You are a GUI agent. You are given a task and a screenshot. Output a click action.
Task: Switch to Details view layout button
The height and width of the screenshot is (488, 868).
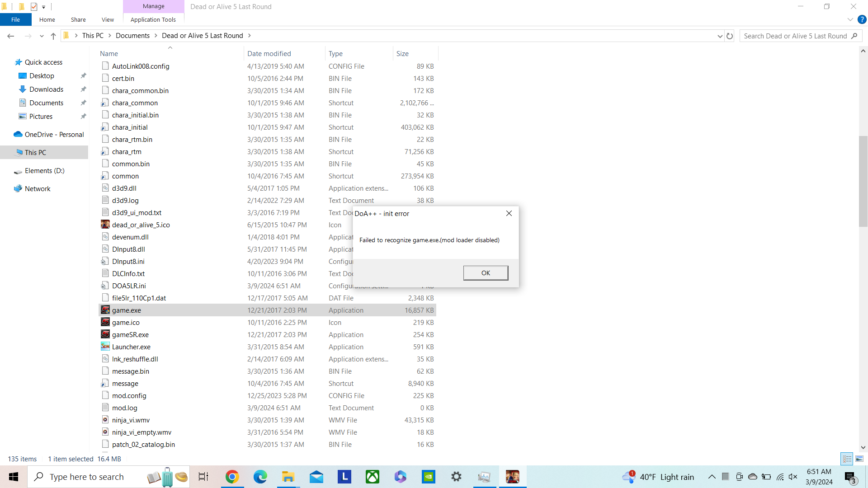point(847,459)
